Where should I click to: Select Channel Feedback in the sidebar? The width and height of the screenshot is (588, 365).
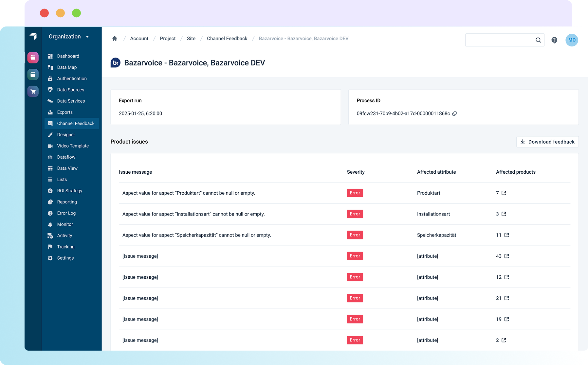(72, 123)
